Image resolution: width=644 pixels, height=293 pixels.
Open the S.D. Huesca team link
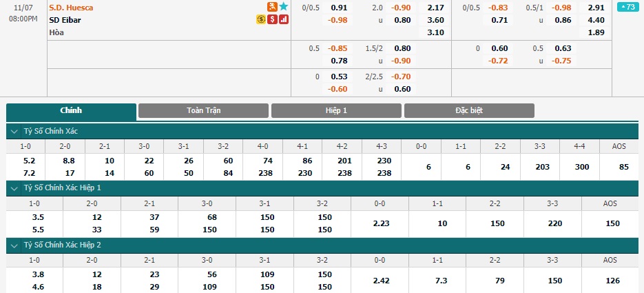pyautogui.click(x=71, y=8)
